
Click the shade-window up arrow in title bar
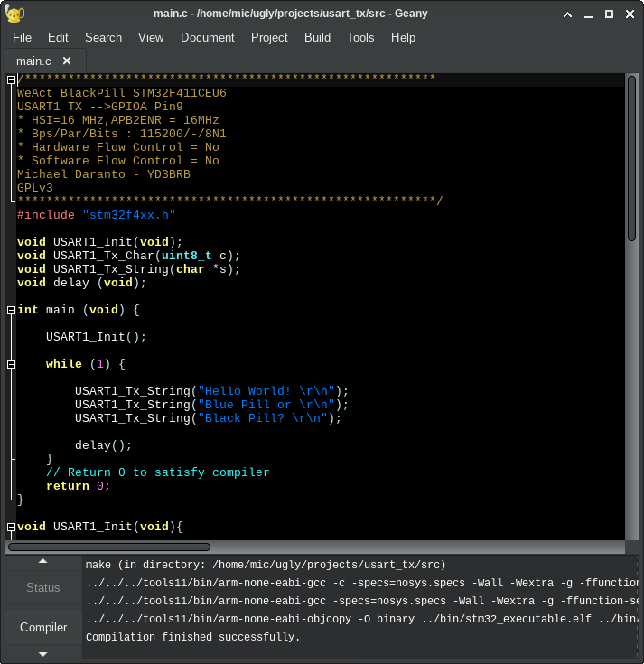[x=567, y=14]
